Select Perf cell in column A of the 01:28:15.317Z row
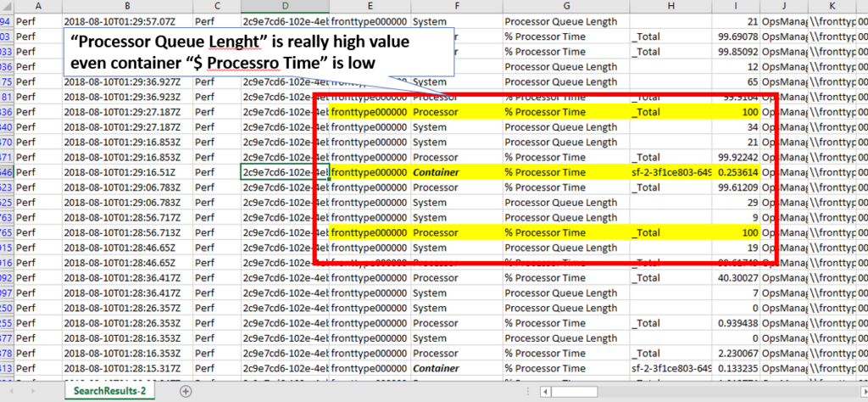The height and width of the screenshot is (402, 868). pos(38,368)
